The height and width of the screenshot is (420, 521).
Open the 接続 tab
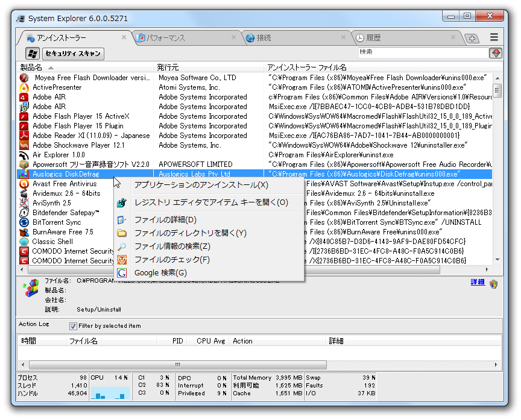[x=297, y=38]
